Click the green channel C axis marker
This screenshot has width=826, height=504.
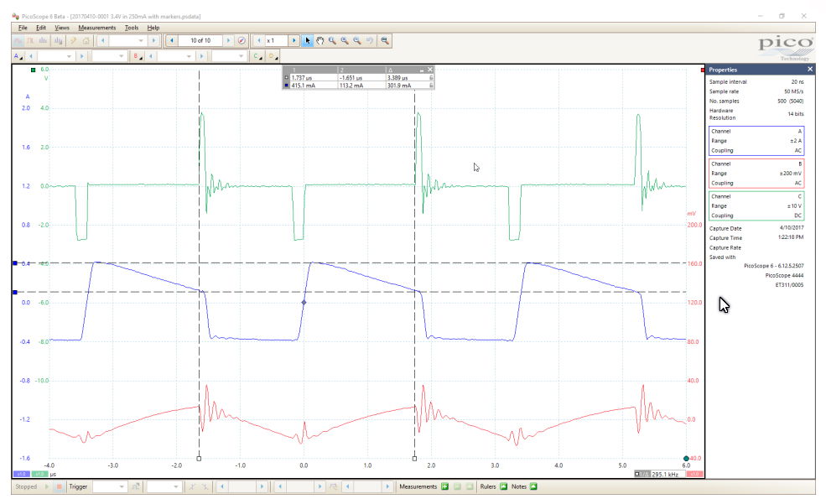tap(34, 70)
